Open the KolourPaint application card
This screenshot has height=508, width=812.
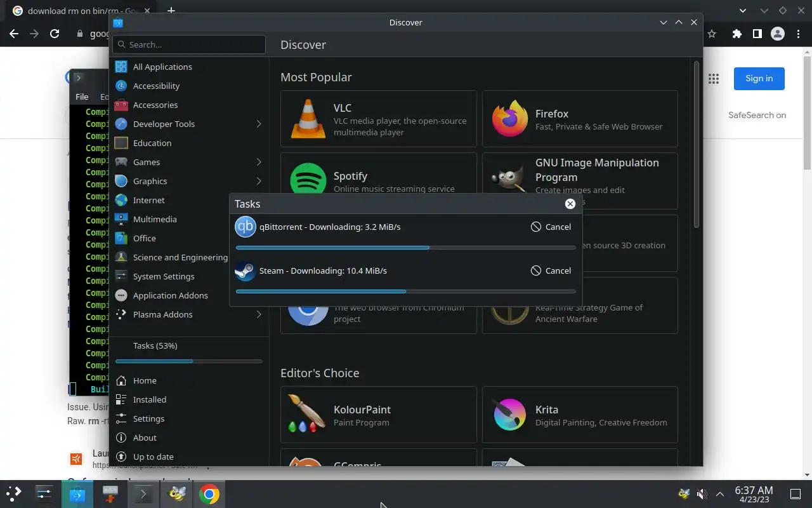(x=379, y=415)
